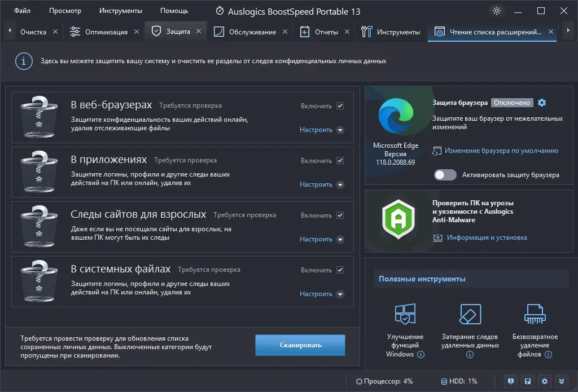Image resolution: width=578 pixels, height=392 pixels.
Task: Launch the deleted data traces wipe tool
Action: point(470,315)
